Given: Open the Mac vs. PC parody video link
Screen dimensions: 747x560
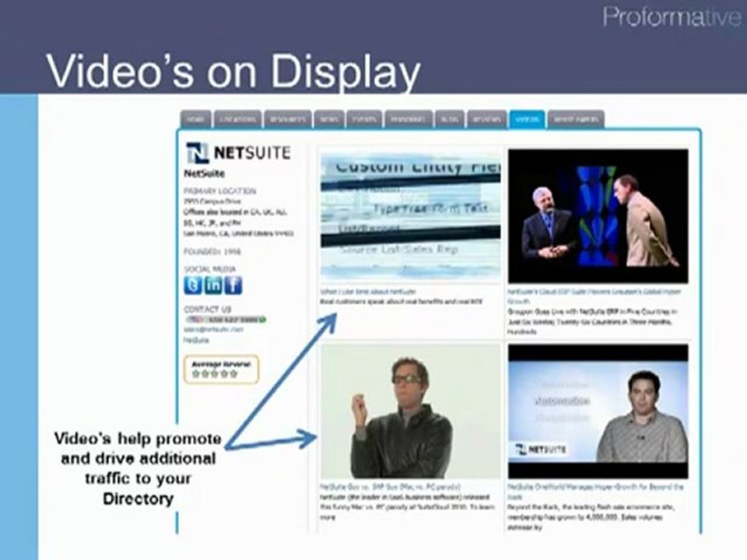Looking at the screenshot, I should point(390,487).
